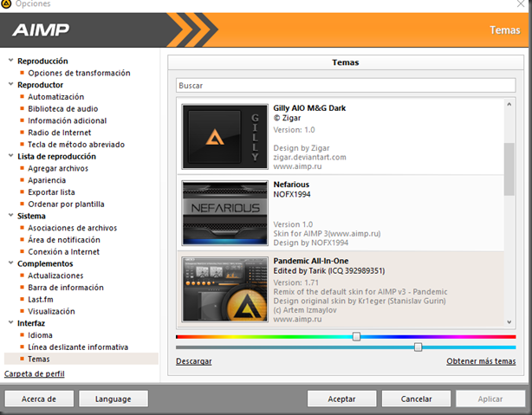
Task: Open the Automatización settings page
Action: point(56,97)
